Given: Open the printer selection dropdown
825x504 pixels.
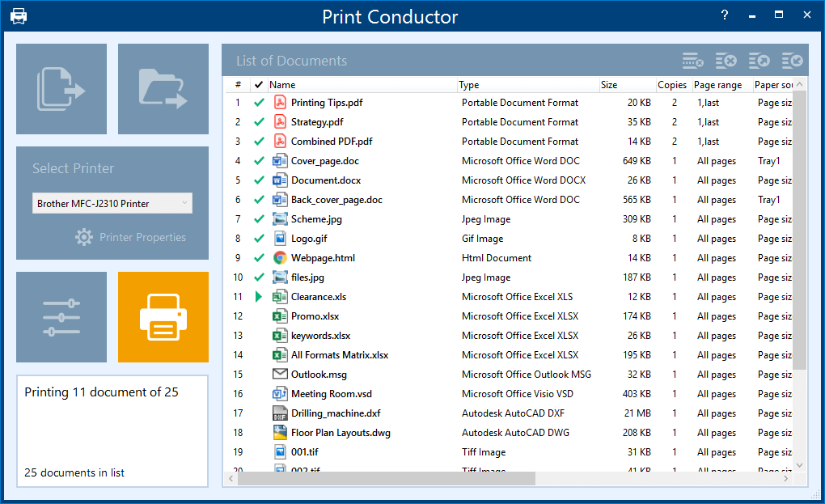Looking at the screenshot, I should point(184,203).
